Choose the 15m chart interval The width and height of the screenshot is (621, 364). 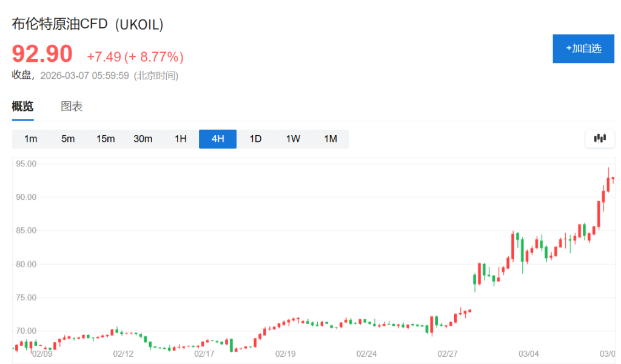[106, 139]
